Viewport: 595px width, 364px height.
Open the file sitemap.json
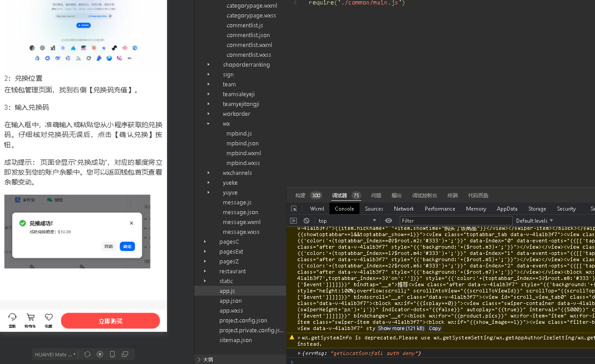tap(235, 340)
